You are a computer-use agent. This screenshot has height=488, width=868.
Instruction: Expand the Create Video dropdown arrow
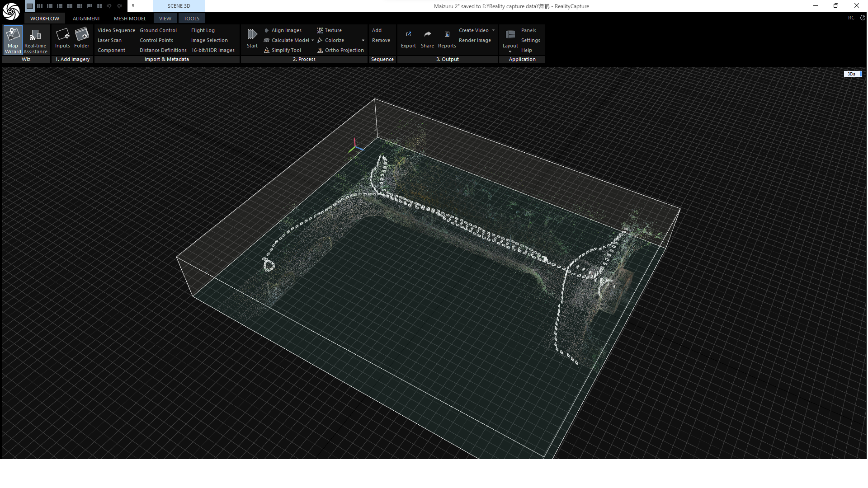click(493, 30)
